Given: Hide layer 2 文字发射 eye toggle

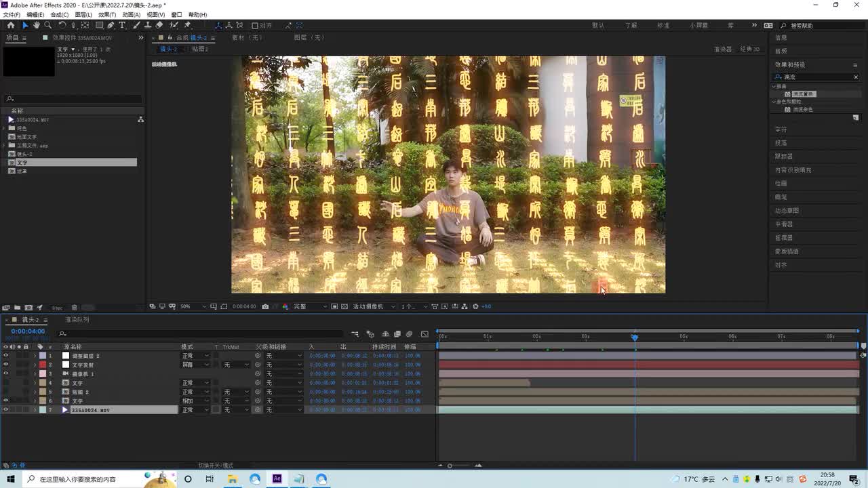Looking at the screenshot, I should [5, 365].
